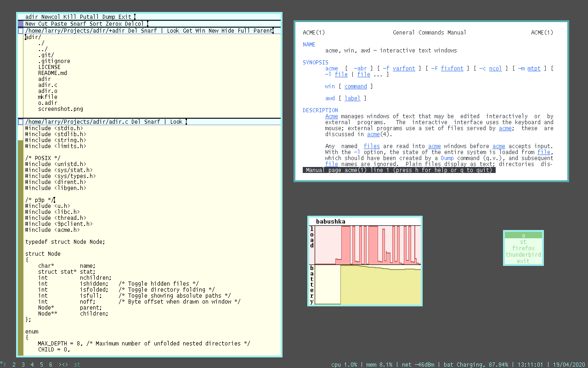The image size is (588, 368).
Task: Click Putall command in acme
Action: pos(89,17)
